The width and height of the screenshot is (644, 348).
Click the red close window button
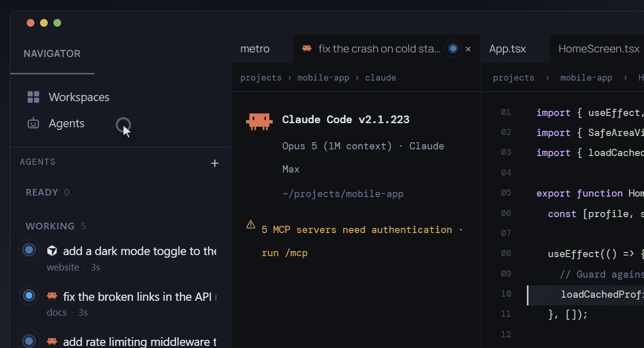tap(30, 23)
